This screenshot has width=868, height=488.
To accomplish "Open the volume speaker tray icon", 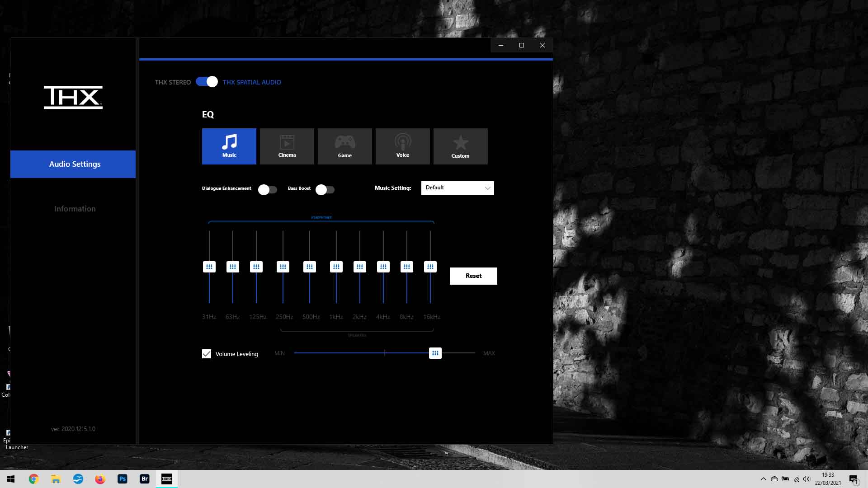I will tap(807, 479).
